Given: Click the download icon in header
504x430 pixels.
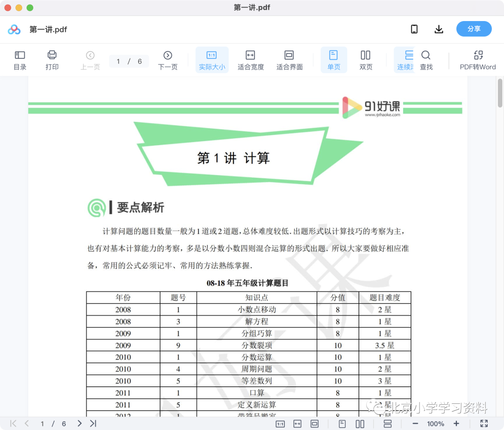Looking at the screenshot, I should click(439, 29).
